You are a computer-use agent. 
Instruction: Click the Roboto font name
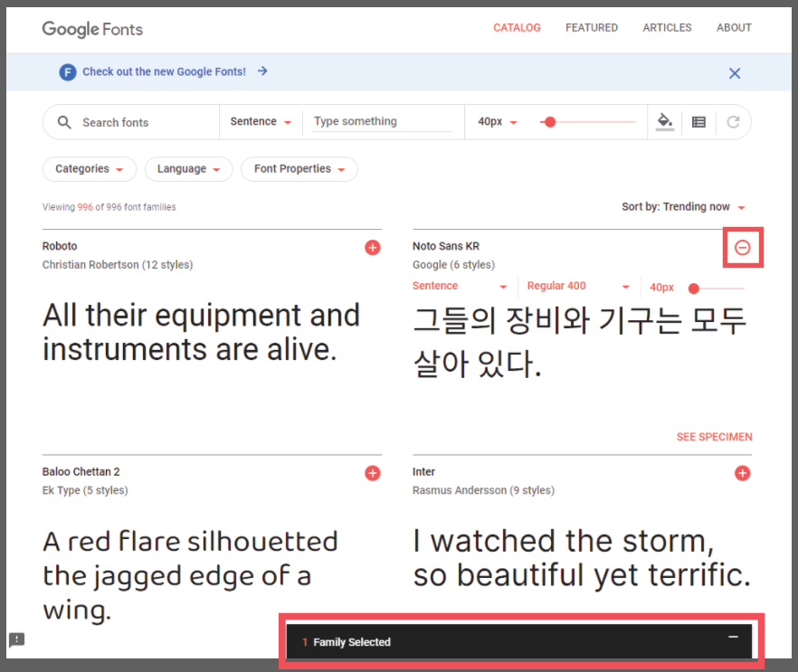click(x=60, y=246)
